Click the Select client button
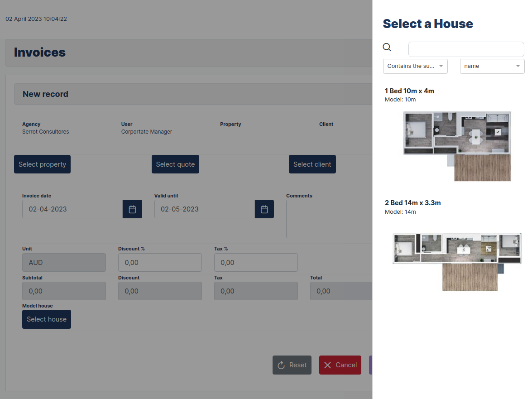This screenshot has width=532, height=399. [x=312, y=164]
